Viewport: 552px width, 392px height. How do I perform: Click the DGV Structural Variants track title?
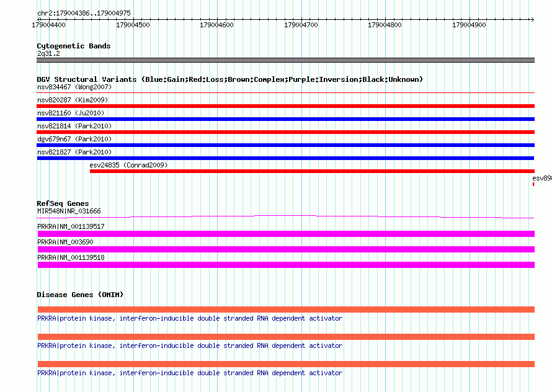pos(229,79)
